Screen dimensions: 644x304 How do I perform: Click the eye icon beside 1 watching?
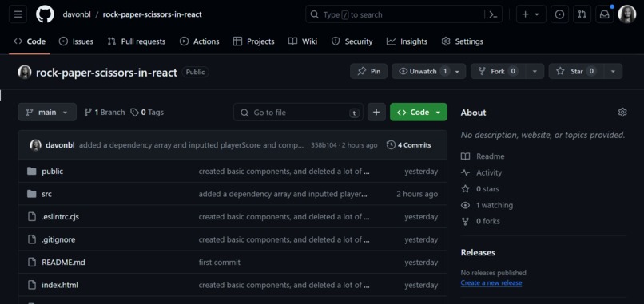[465, 205]
